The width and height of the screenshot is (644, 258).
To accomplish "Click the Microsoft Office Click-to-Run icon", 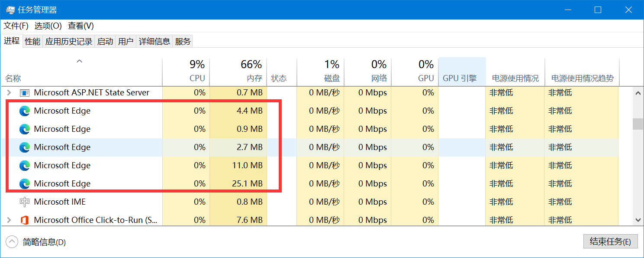I will coord(25,220).
